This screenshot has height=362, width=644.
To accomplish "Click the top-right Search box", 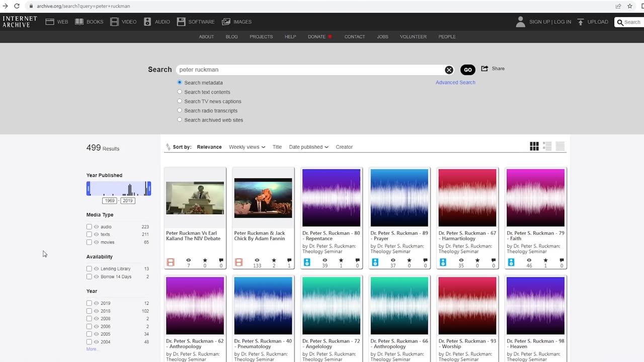I will pyautogui.click(x=629, y=22).
